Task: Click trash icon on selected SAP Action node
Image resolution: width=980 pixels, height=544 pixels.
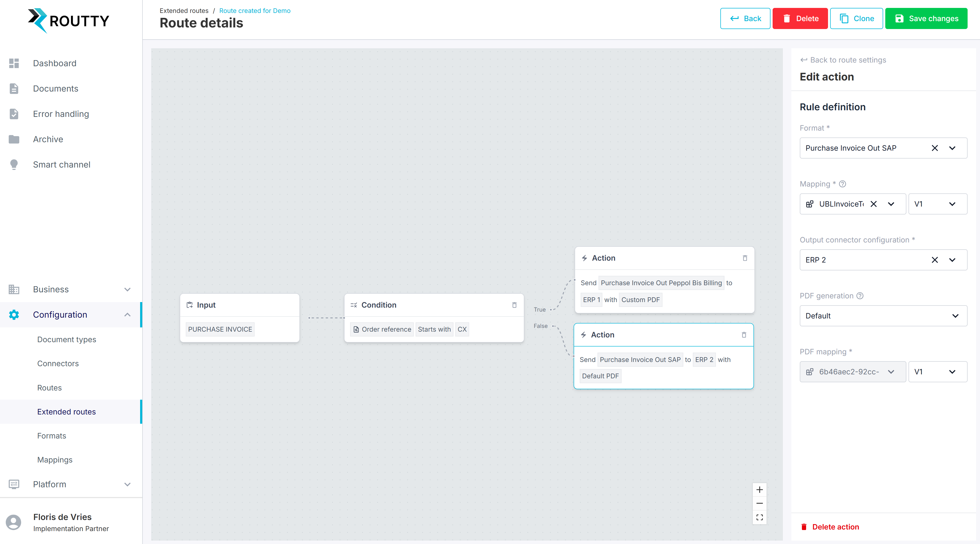Action: tap(744, 335)
